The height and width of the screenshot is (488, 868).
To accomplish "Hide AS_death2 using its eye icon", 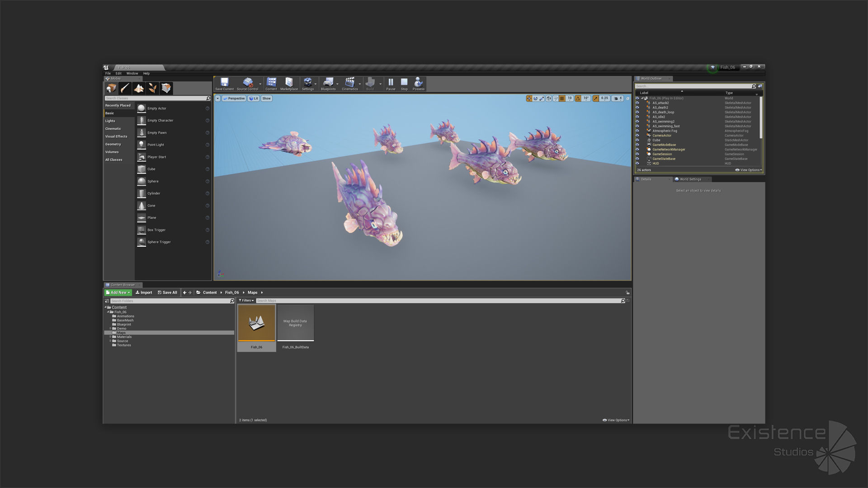I will point(637,108).
